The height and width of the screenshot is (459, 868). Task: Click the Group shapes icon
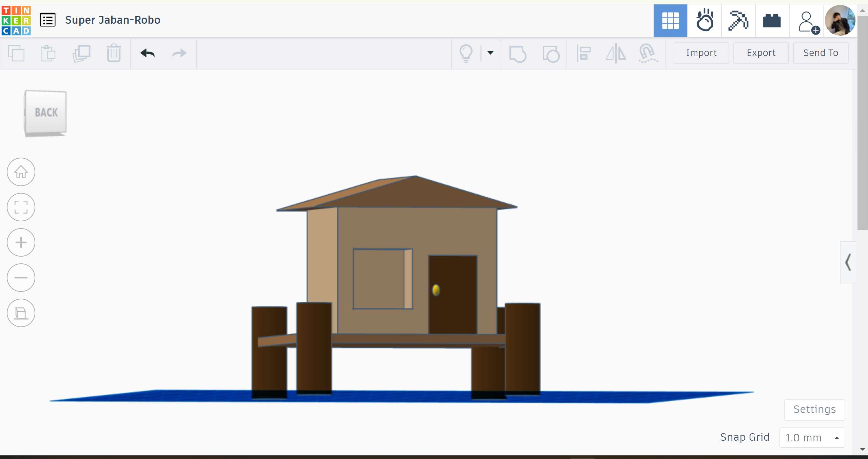click(x=518, y=54)
